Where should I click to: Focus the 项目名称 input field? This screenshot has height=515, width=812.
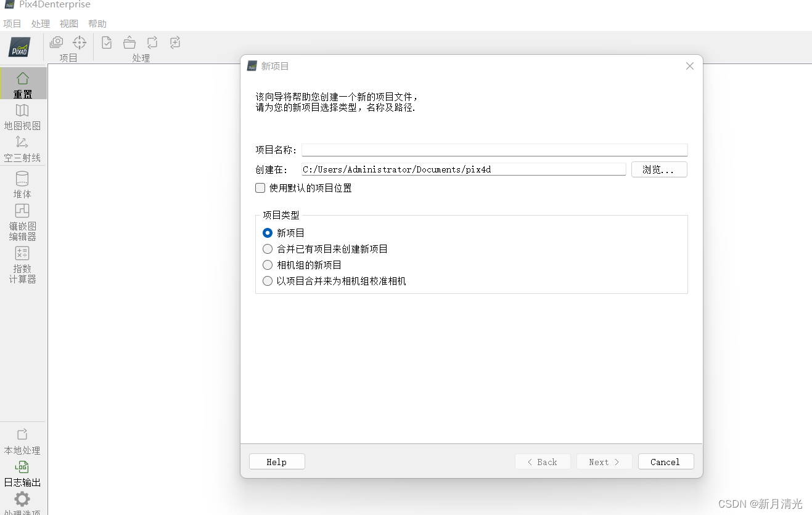(x=494, y=150)
